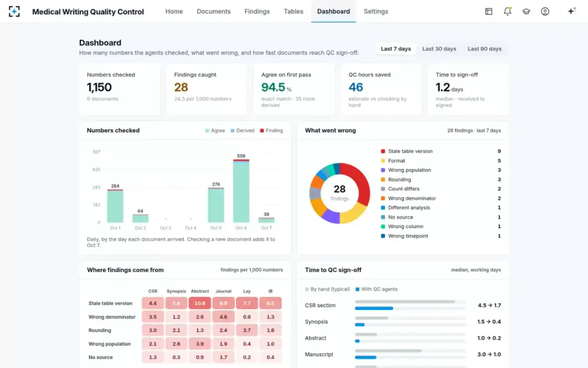Go to the Findings tab

coord(257,11)
